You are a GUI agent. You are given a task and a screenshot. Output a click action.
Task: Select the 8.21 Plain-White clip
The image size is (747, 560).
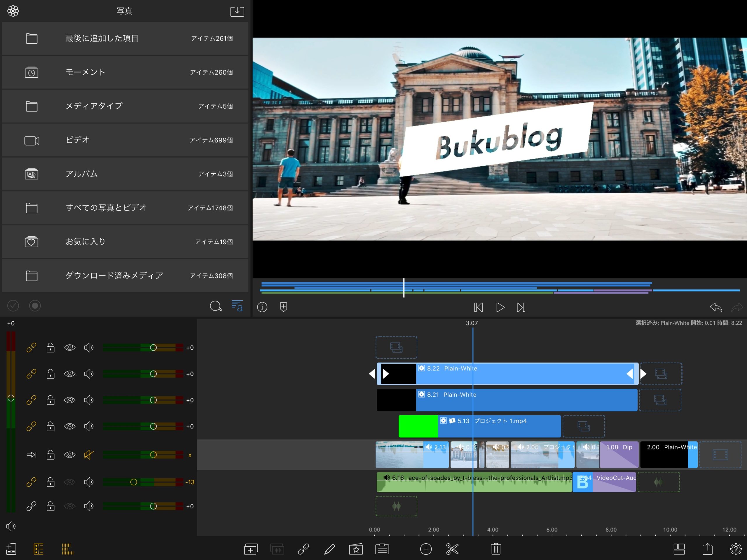(507, 400)
